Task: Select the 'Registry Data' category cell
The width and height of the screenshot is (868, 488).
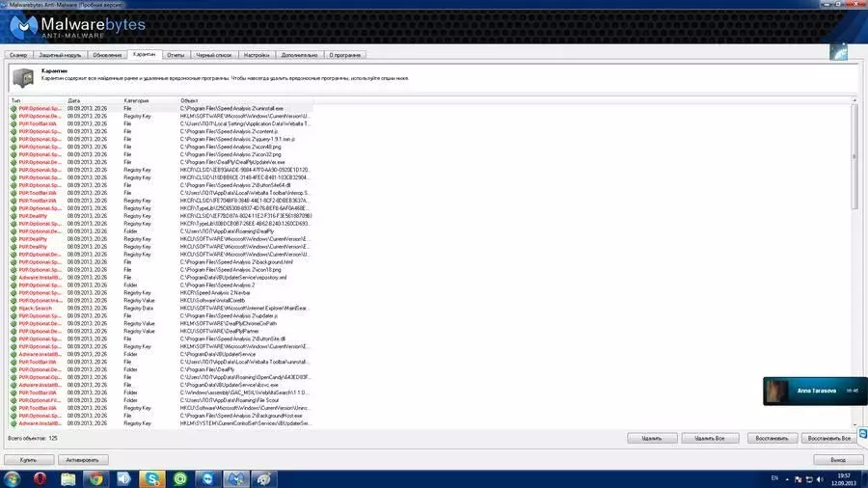Action: (138, 309)
